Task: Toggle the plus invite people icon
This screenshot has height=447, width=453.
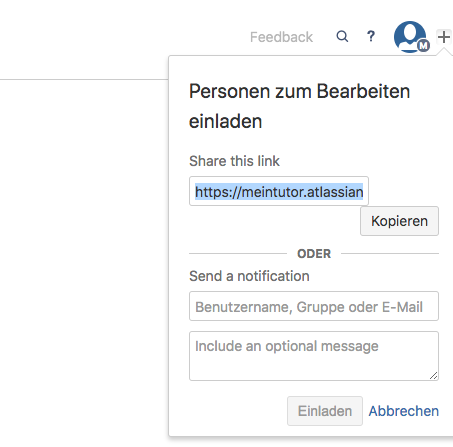Action: point(444,37)
